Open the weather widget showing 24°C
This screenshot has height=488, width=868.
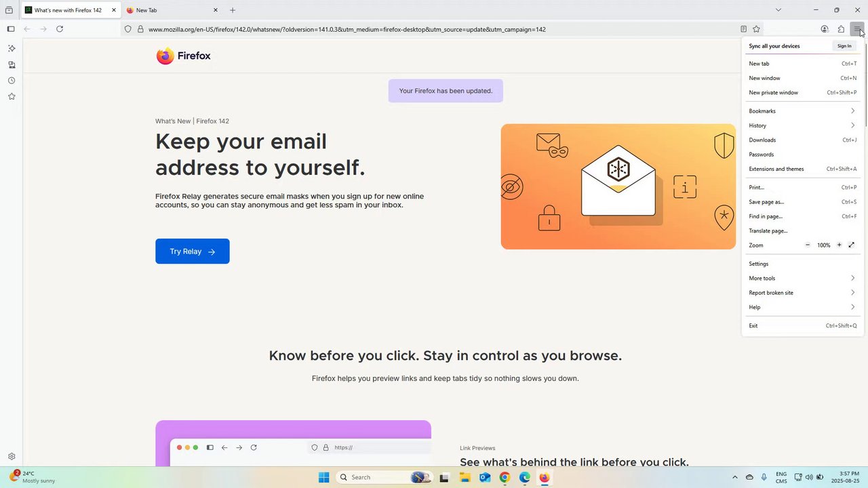click(x=32, y=477)
